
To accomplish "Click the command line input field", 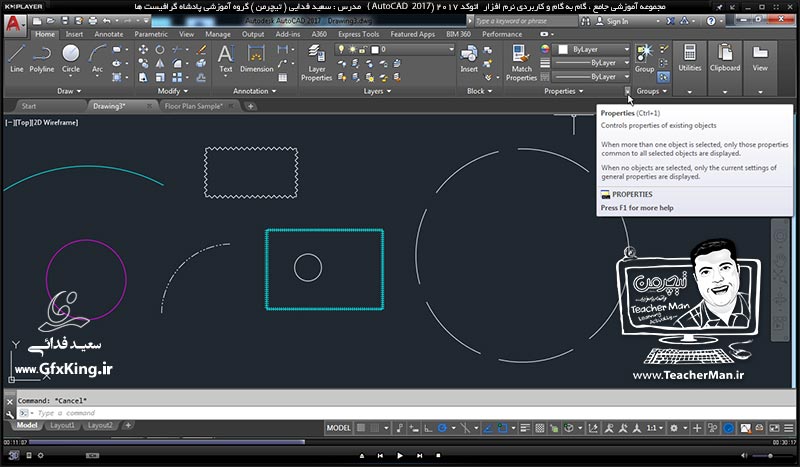I will (x=406, y=413).
